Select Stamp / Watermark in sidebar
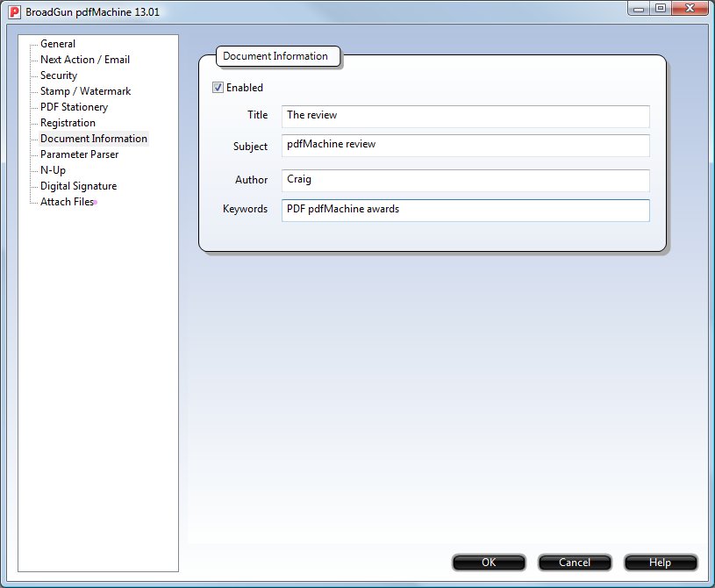Viewport: 715px width, 588px height. coord(85,91)
